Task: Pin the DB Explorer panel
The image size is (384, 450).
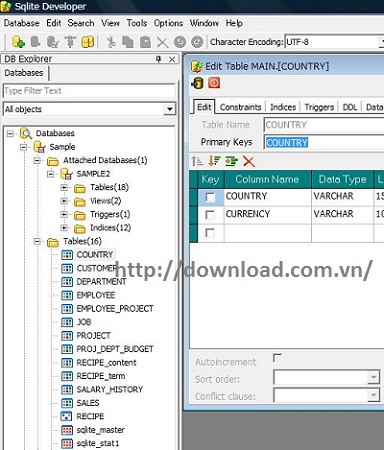Action: (x=159, y=59)
